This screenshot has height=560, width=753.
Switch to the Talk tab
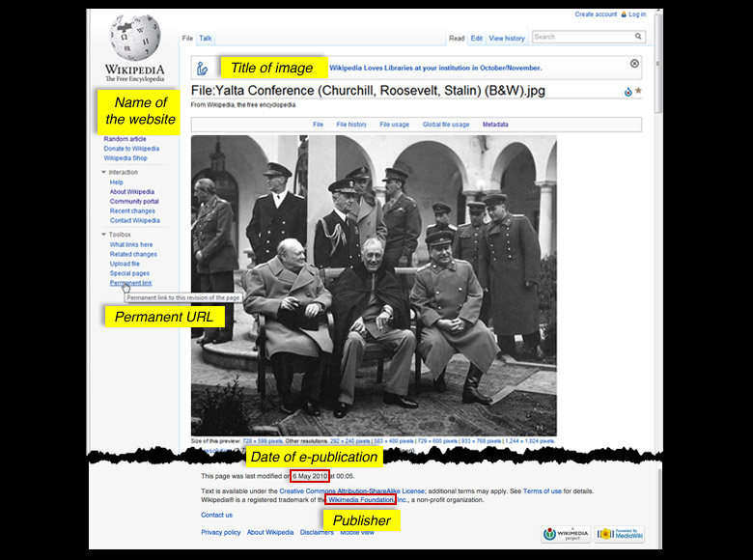[x=206, y=39]
